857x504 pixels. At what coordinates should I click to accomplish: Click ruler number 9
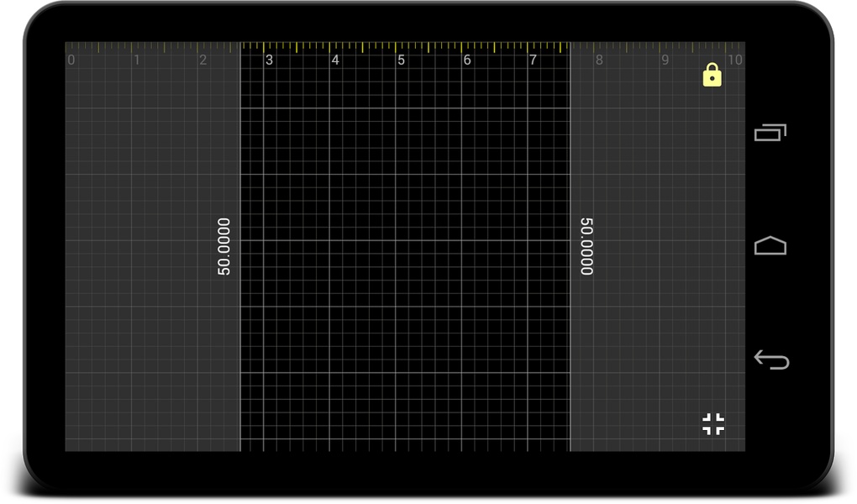(x=665, y=60)
